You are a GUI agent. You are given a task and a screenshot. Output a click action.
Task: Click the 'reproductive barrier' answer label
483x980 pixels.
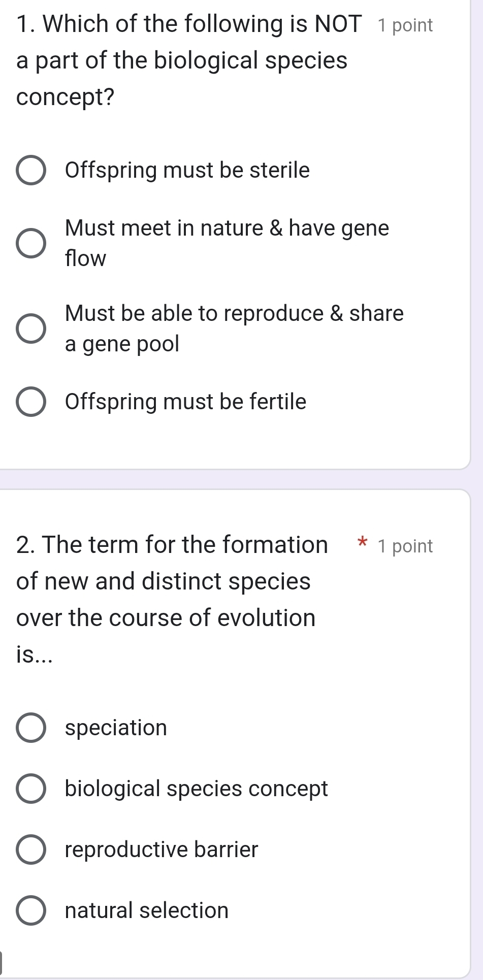coord(162,850)
